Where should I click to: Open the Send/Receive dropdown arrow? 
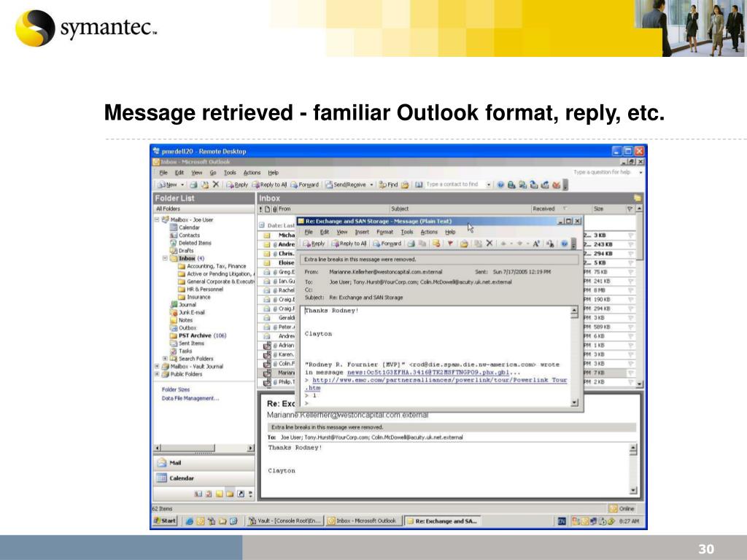pos(371,184)
